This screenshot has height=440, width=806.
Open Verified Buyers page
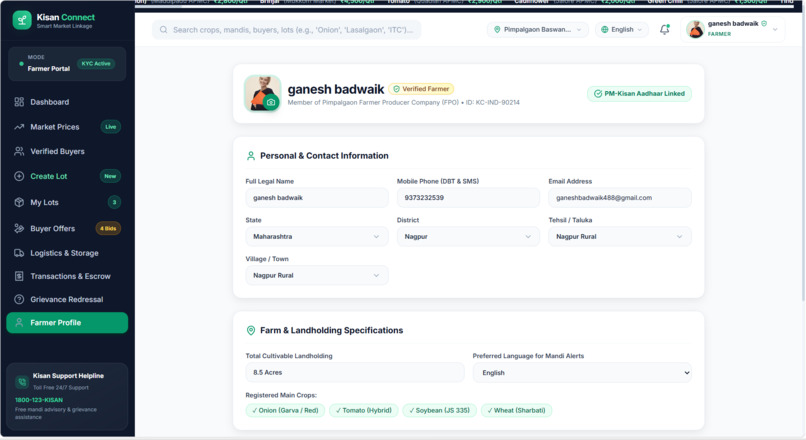point(67,151)
